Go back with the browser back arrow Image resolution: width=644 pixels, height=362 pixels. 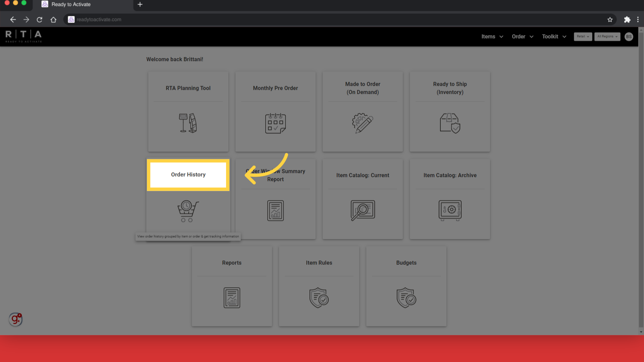coord(13,19)
